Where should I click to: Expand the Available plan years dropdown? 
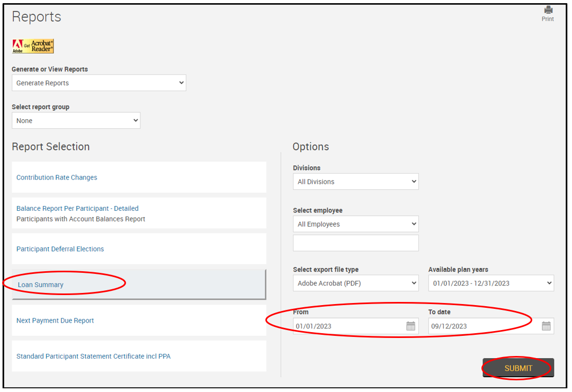coord(491,283)
